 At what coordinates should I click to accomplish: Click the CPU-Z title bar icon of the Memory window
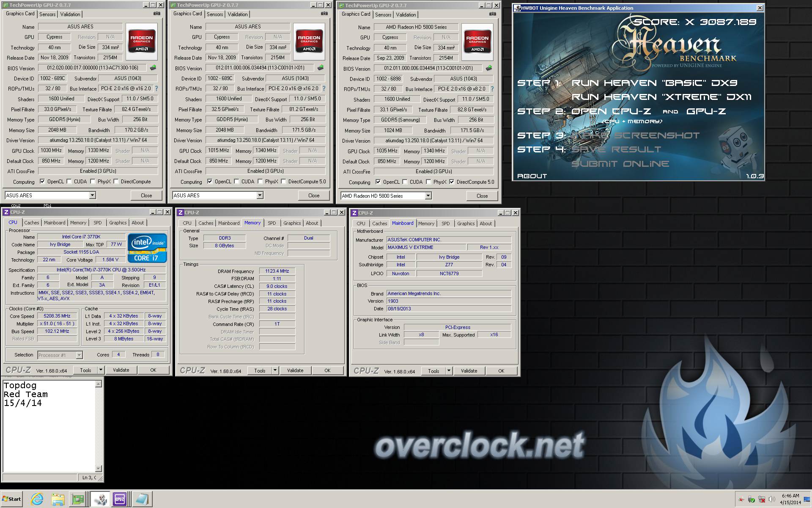click(181, 213)
